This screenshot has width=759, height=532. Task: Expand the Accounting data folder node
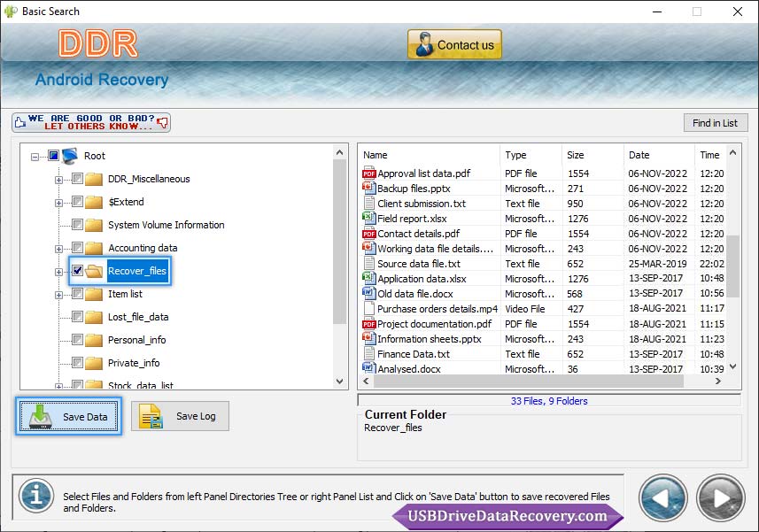click(58, 249)
